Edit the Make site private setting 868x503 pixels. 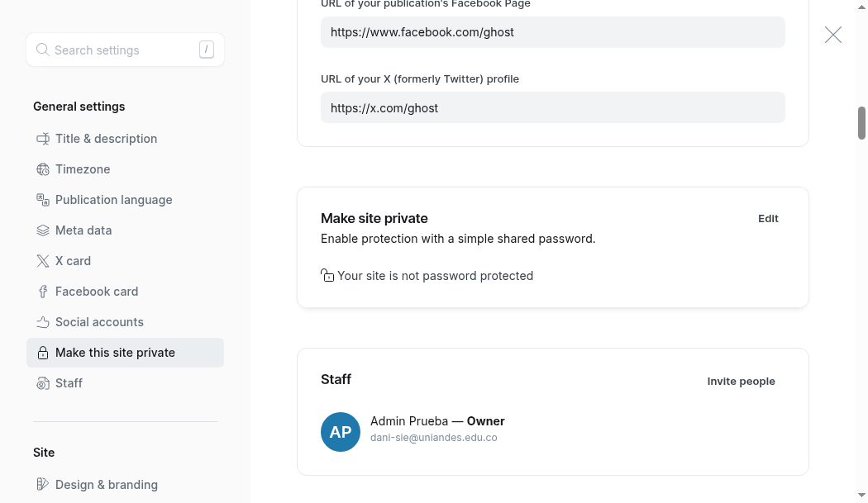[768, 219]
